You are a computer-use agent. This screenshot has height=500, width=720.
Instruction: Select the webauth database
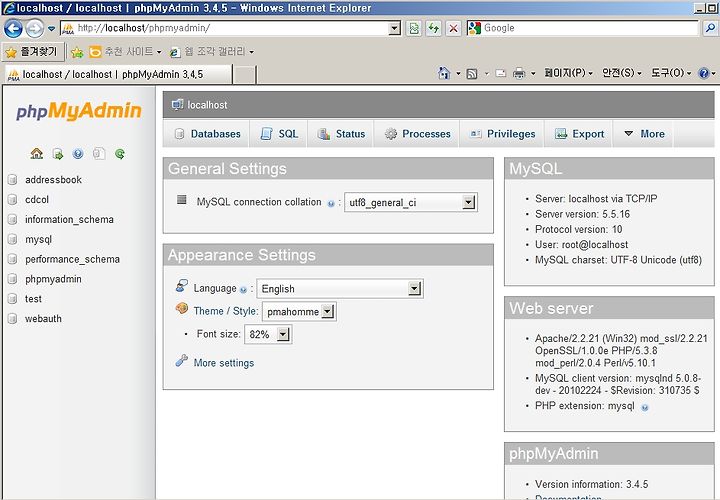[43, 318]
